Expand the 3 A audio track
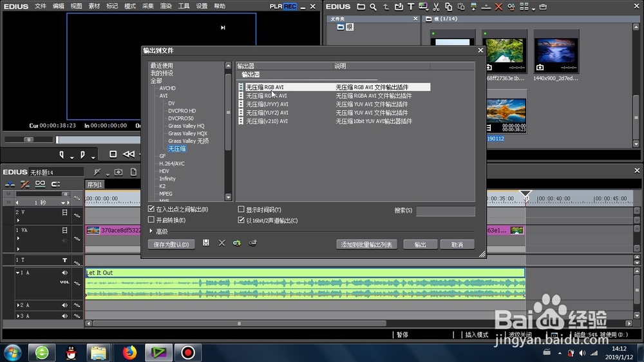 point(17,316)
